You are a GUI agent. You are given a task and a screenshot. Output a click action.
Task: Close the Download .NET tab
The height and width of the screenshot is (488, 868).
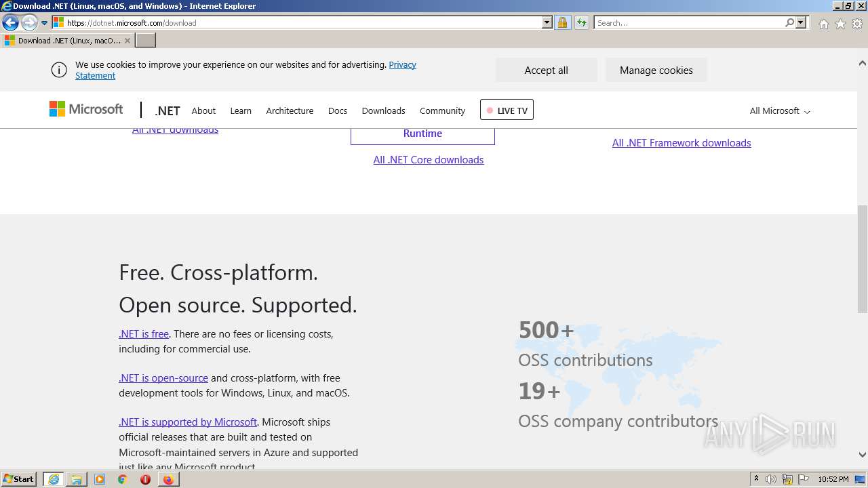(127, 41)
